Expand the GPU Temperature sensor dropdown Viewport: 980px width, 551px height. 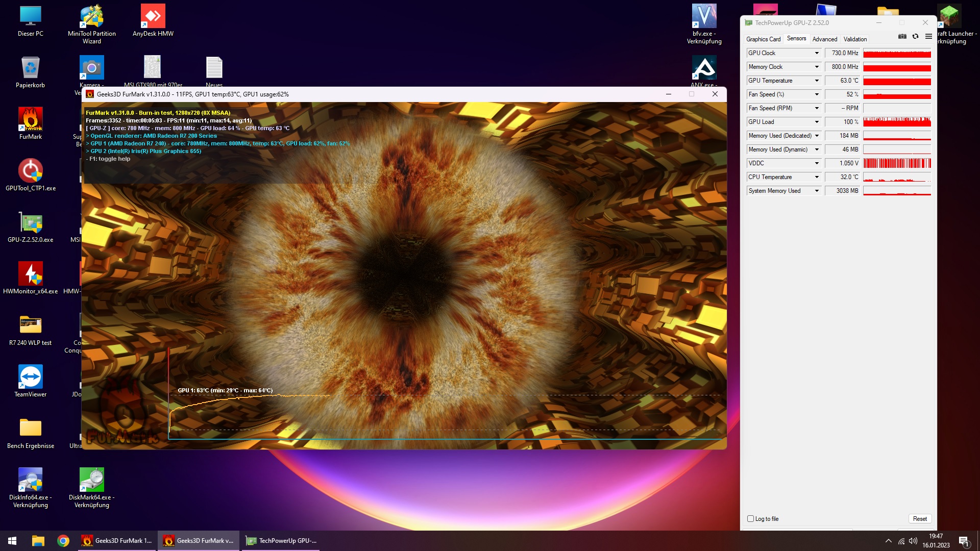tap(817, 81)
